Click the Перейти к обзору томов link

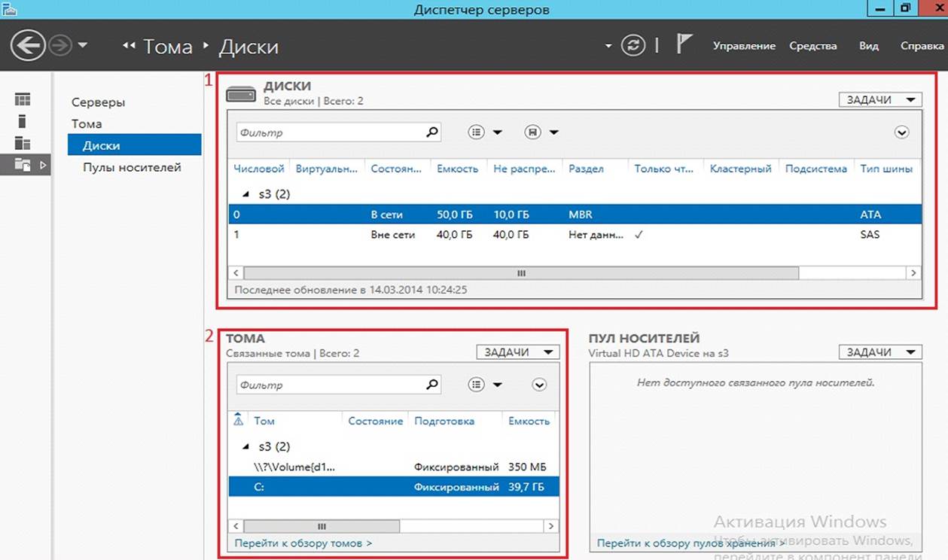(303, 543)
